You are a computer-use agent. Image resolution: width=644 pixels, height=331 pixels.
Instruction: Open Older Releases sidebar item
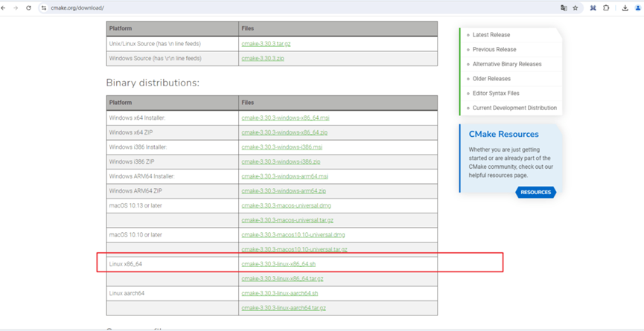tap(491, 79)
